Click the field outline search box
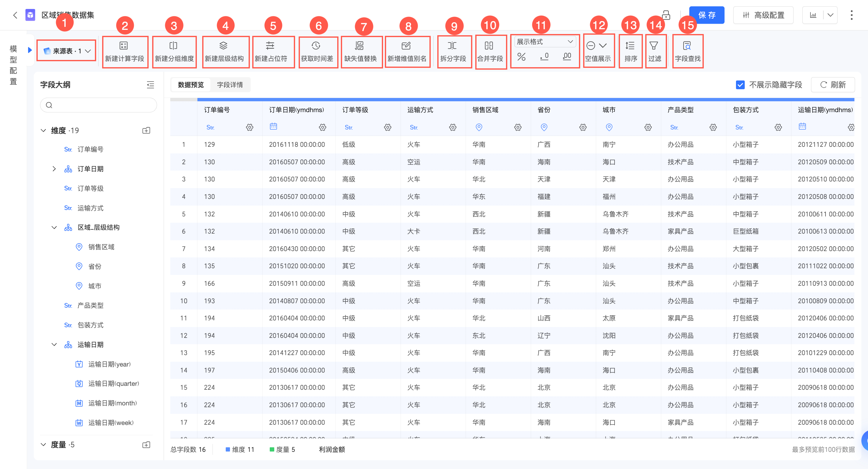The width and height of the screenshot is (868, 469). (x=98, y=105)
